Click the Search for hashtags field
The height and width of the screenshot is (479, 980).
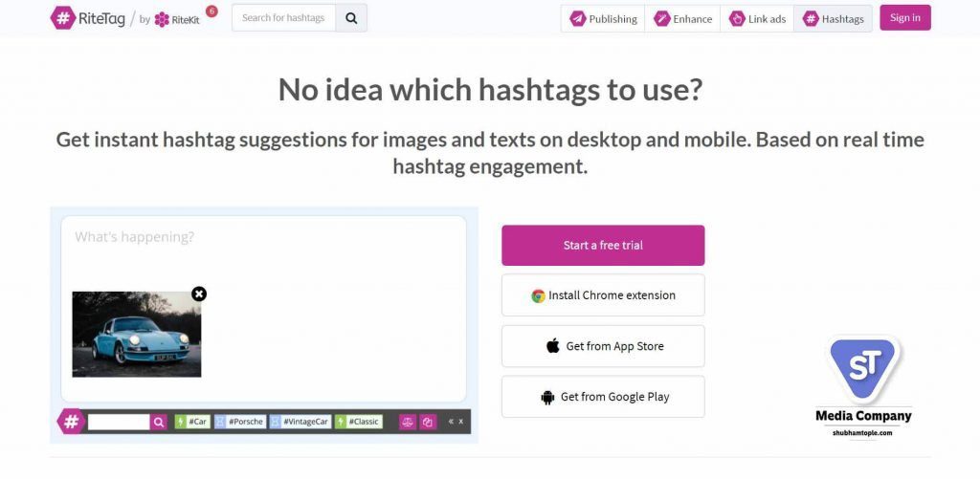283,17
